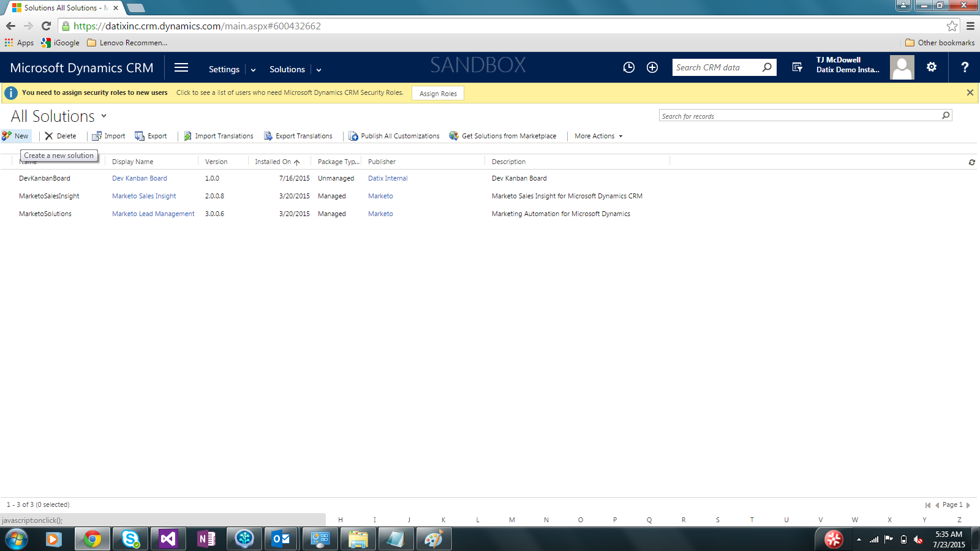The height and width of the screenshot is (551, 980).
Task: Open Visual Studio from the taskbar
Action: (168, 539)
